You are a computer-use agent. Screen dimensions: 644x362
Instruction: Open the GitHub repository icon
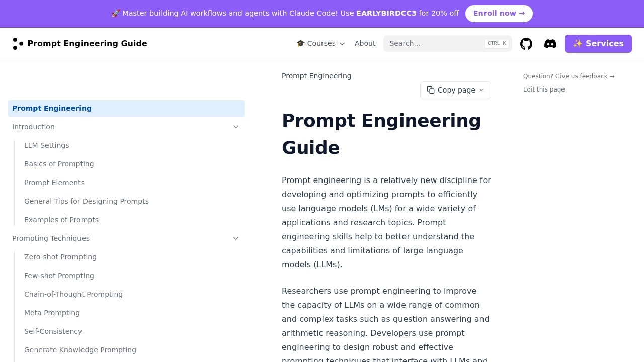coord(526,44)
